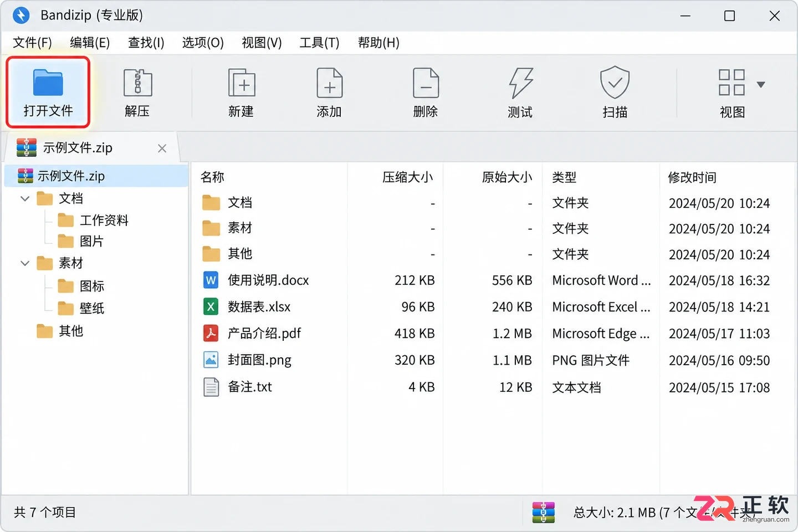This screenshot has width=798, height=532.
Task: Open the 查找(I) menu
Action: coord(146,43)
